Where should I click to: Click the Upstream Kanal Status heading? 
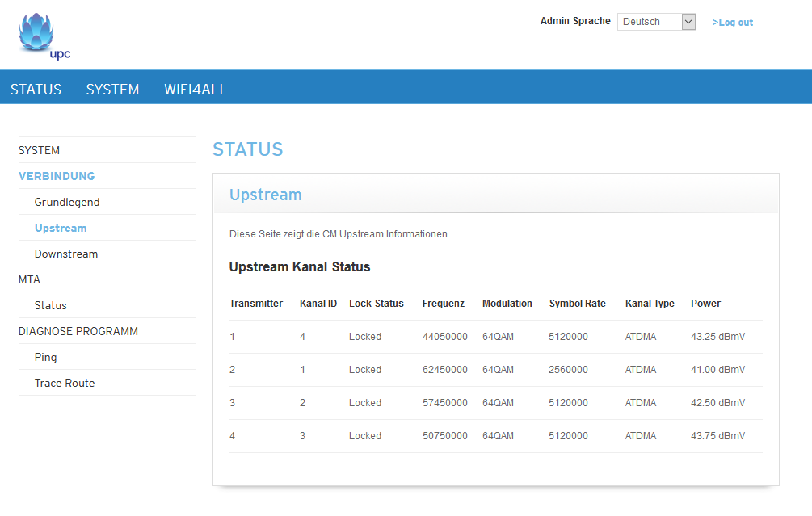pos(300,266)
